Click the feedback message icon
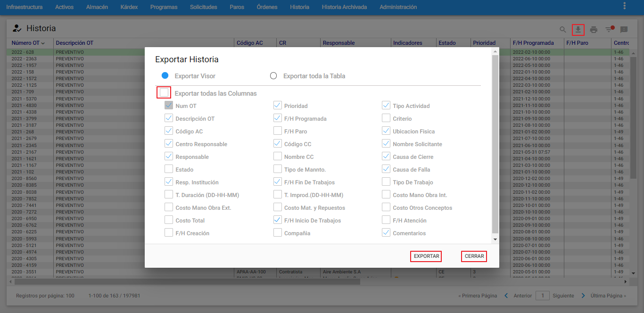The image size is (644, 313). pos(624,30)
